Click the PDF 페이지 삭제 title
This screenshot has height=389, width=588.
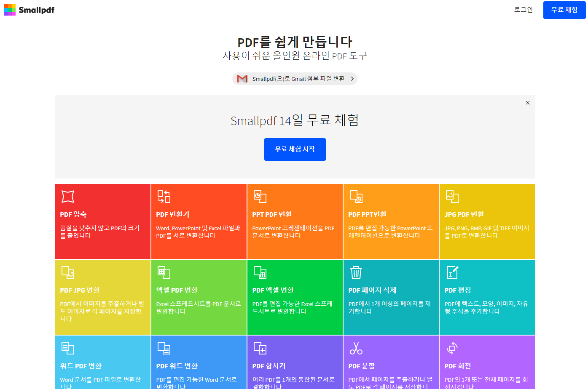pos(372,290)
